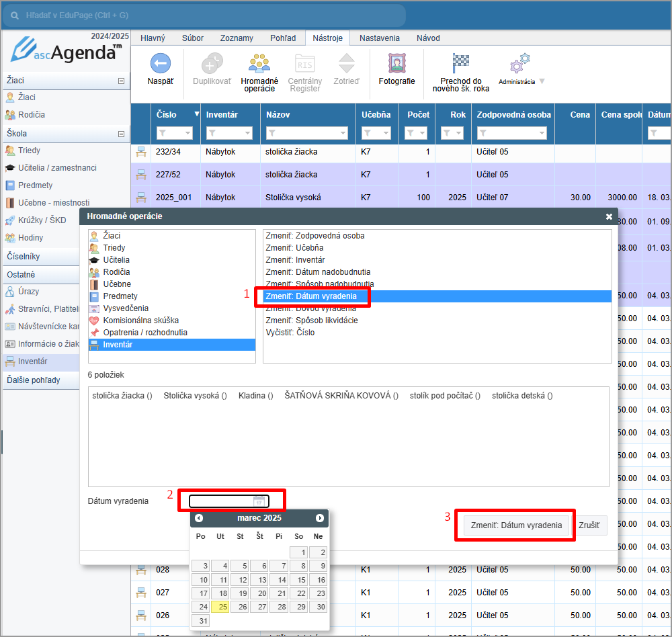Select Opatrenia / rozhodnutia in dialog list

[x=172, y=332]
